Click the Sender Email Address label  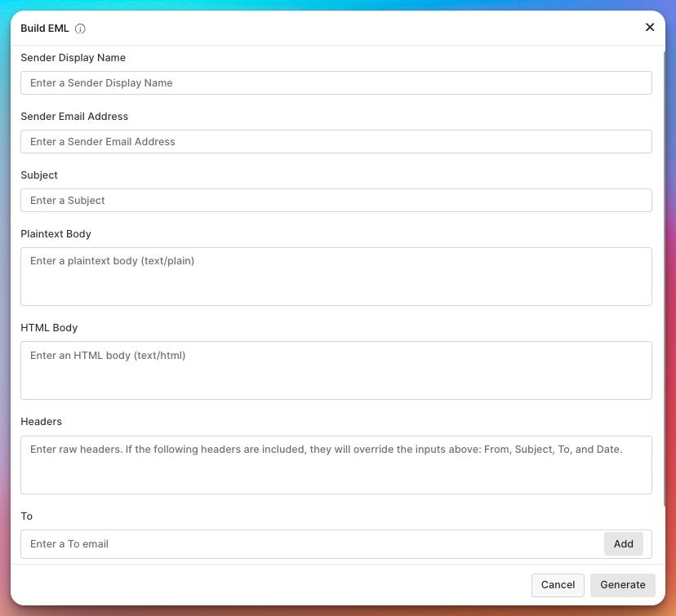[x=74, y=117]
